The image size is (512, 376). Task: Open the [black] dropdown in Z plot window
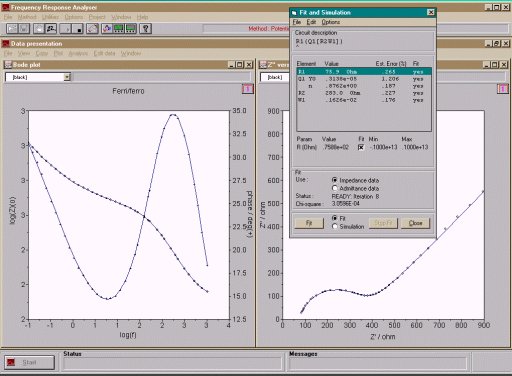(x=275, y=77)
